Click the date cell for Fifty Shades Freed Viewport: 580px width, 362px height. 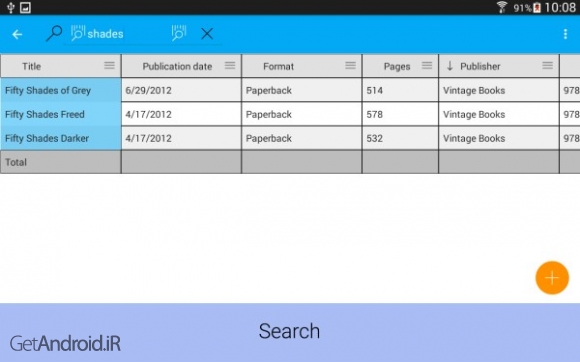(x=181, y=114)
